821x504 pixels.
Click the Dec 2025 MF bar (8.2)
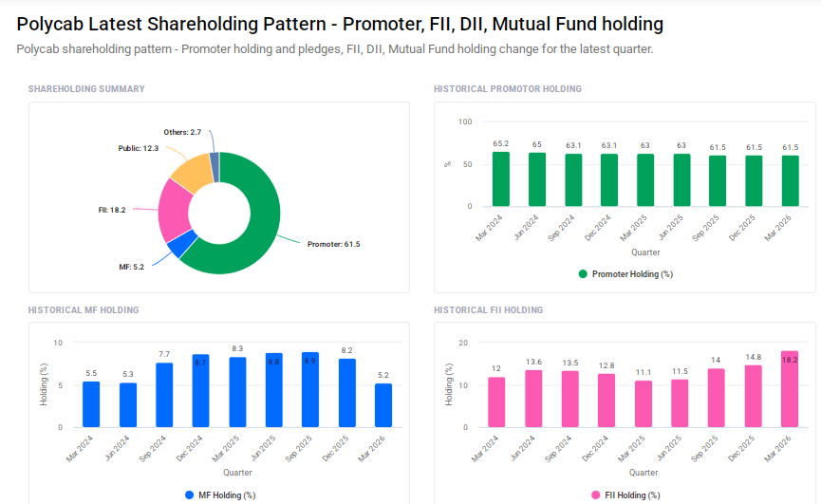347,393
